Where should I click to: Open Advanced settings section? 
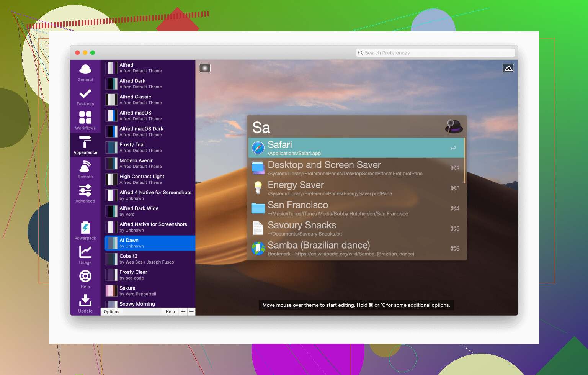click(x=85, y=194)
